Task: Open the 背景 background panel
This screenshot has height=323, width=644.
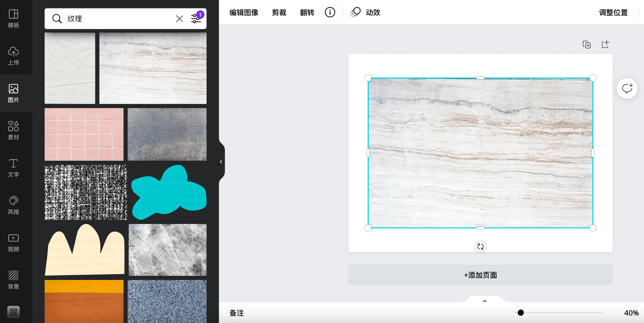Action: [13, 280]
